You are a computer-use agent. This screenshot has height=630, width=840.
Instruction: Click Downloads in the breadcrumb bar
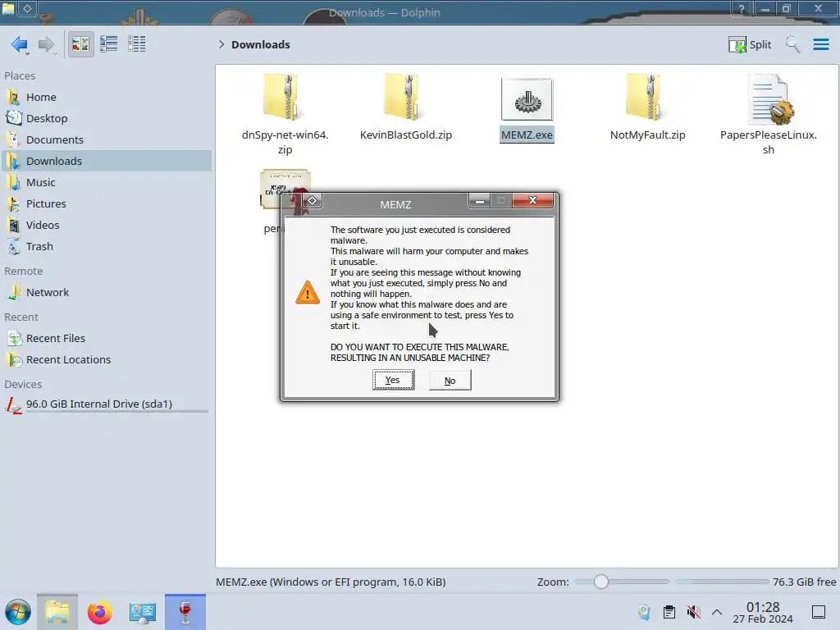click(x=260, y=44)
